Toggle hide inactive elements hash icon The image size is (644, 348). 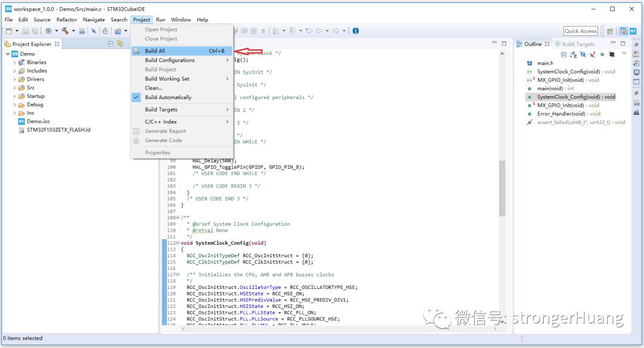pyautogui.click(x=612, y=54)
